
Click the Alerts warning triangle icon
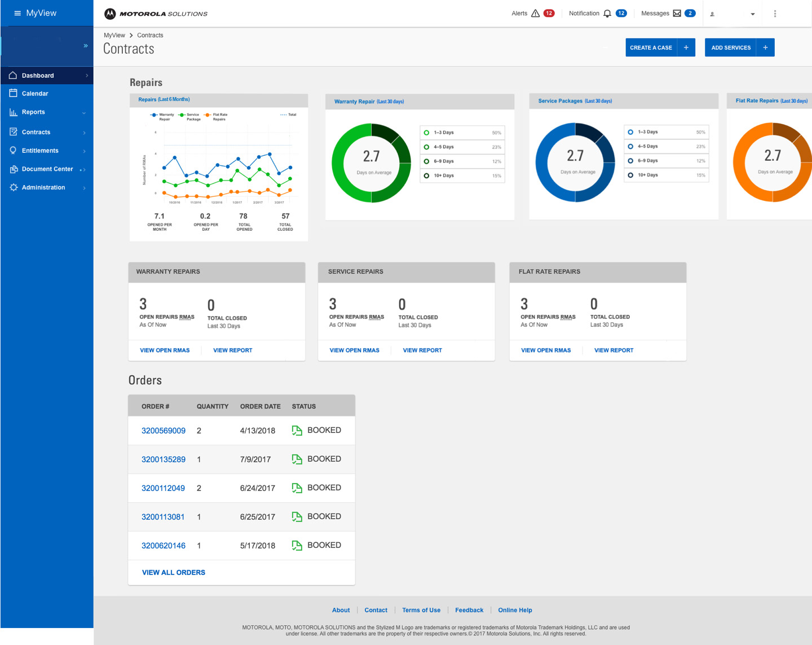[535, 14]
